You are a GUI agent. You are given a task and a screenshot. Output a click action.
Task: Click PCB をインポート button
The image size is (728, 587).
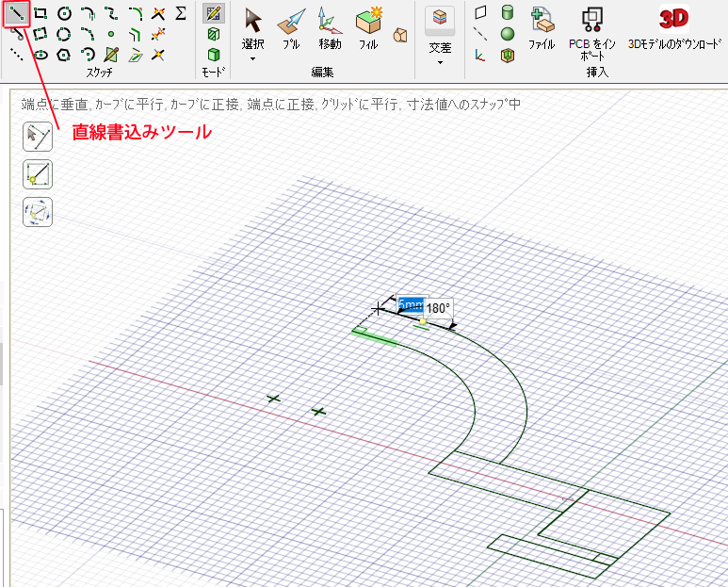592,34
